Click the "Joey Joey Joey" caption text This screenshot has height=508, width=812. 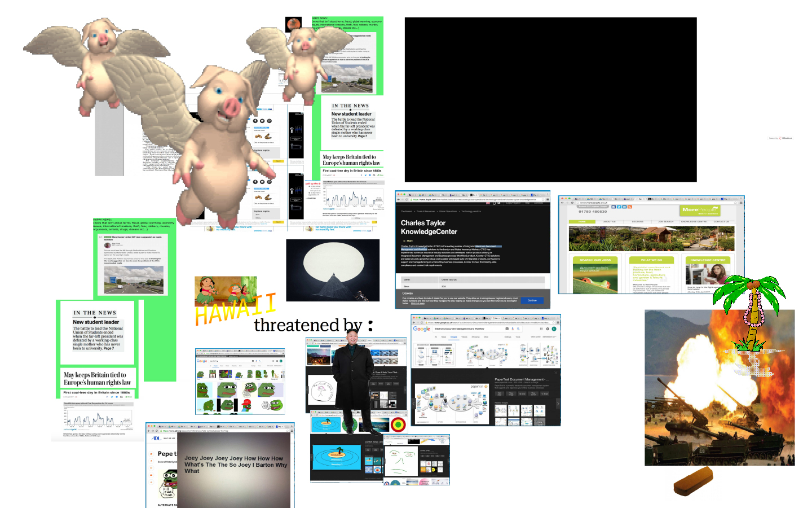[236, 465]
